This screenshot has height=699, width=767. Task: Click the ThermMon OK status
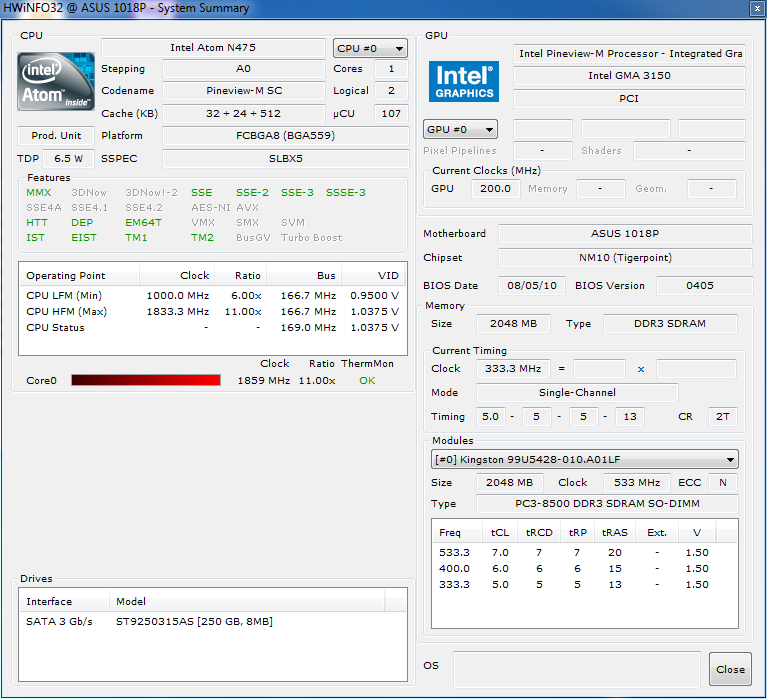click(367, 380)
